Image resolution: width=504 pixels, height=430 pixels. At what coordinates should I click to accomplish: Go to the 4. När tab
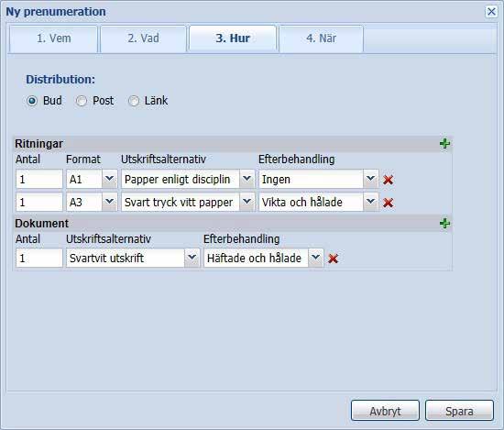(321, 39)
